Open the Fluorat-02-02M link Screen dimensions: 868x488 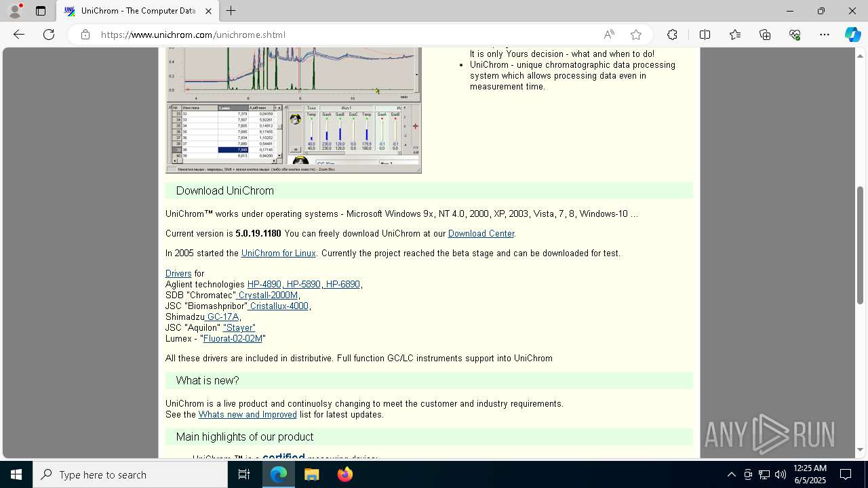pos(233,339)
